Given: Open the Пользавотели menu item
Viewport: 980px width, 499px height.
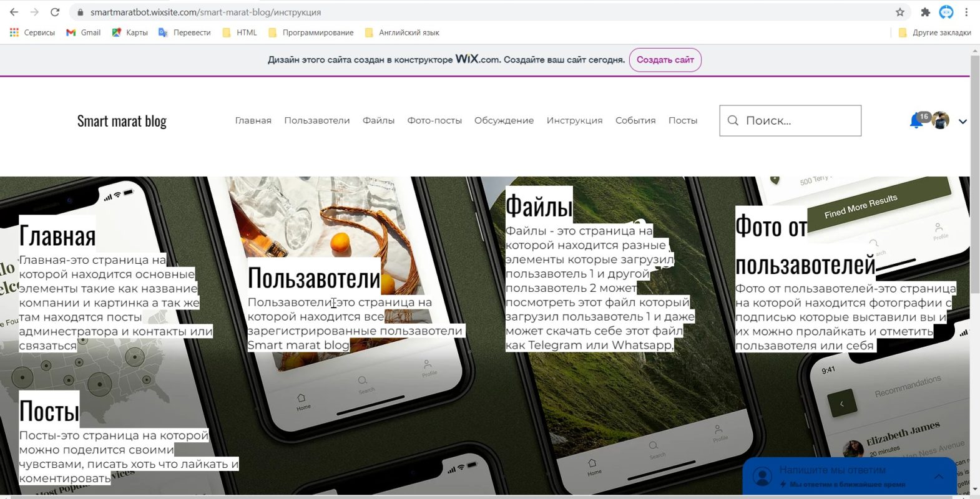Looking at the screenshot, I should coord(317,120).
